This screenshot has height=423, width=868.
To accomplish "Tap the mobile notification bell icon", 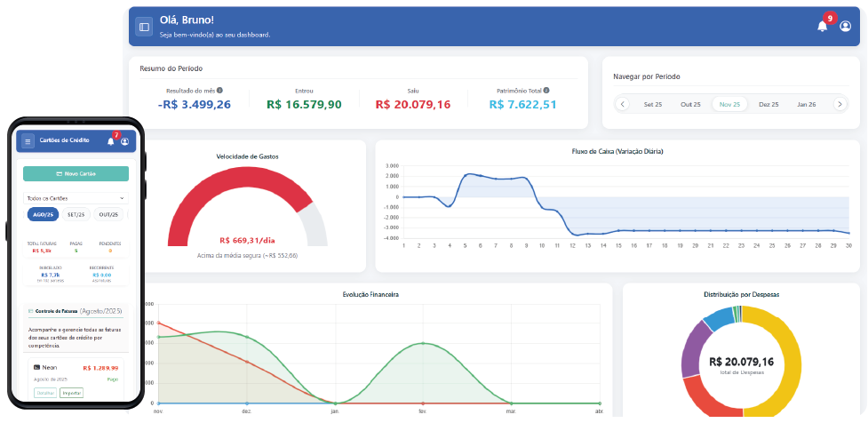I will 111,140.
